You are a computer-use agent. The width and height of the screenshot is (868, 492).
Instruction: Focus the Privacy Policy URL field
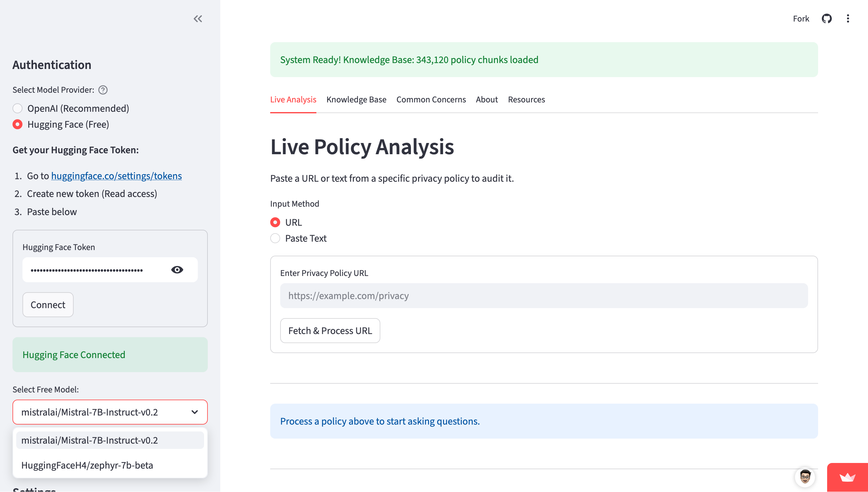(x=544, y=296)
